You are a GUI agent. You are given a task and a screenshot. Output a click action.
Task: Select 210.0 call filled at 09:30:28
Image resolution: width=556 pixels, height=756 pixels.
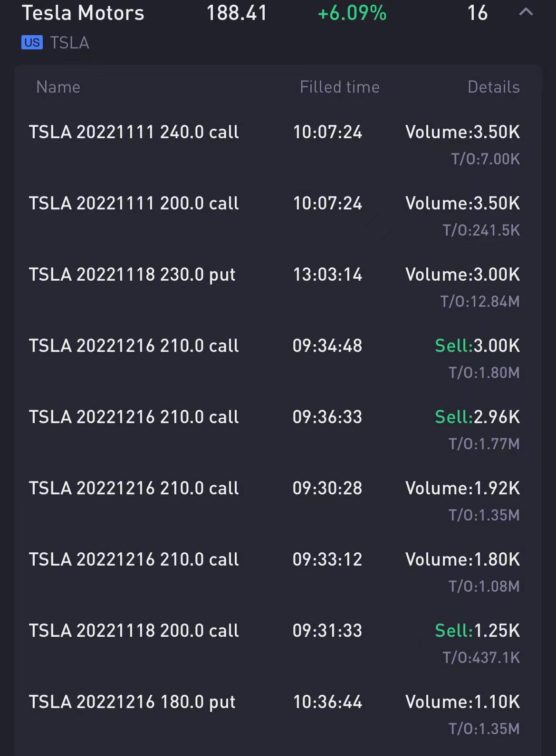[278, 501]
